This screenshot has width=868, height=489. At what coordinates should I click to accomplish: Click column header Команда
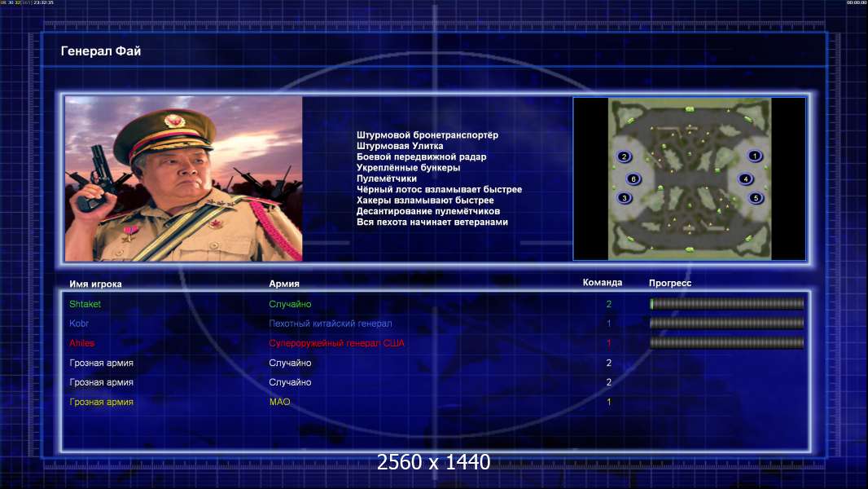pyautogui.click(x=603, y=283)
